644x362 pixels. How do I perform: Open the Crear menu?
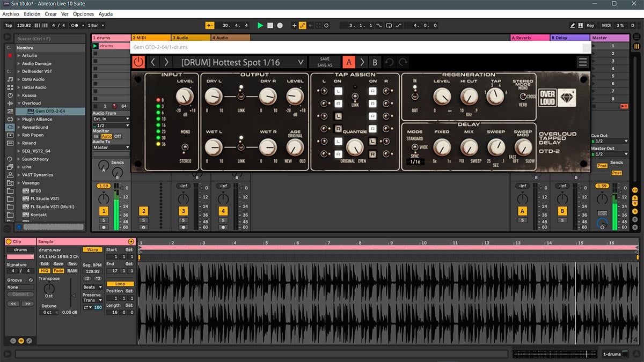50,14
